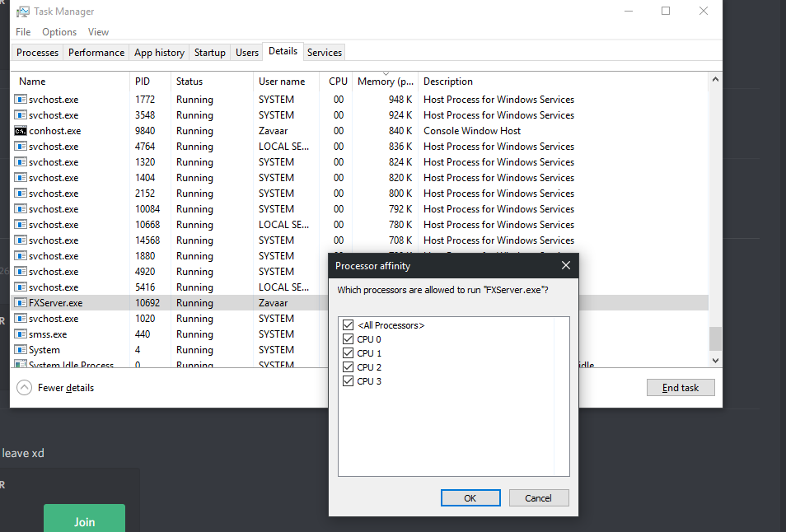Confirm affinity with OK button

[470, 498]
